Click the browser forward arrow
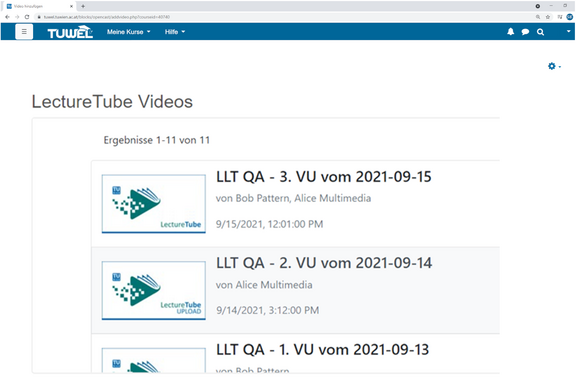Viewport: 576px width, 384px height. click(17, 17)
